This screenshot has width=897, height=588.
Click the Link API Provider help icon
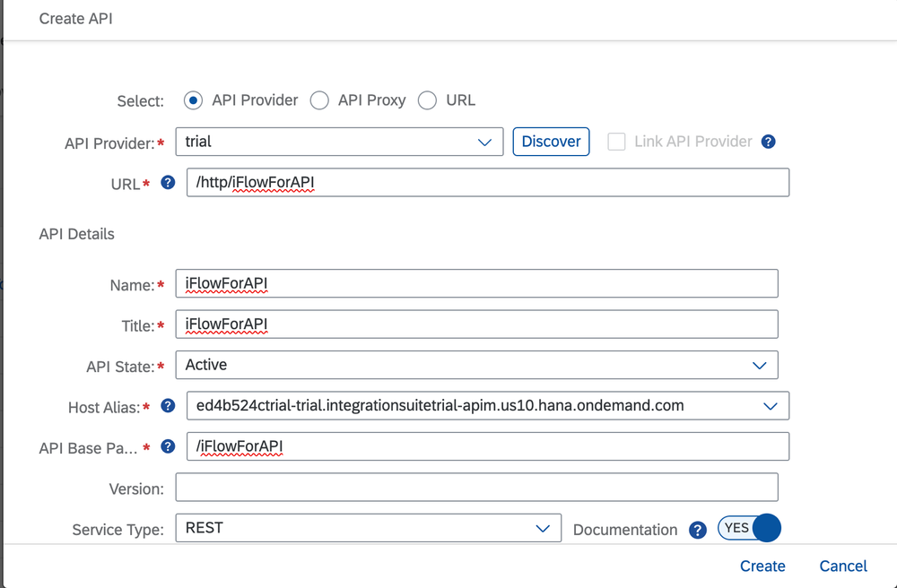(769, 141)
